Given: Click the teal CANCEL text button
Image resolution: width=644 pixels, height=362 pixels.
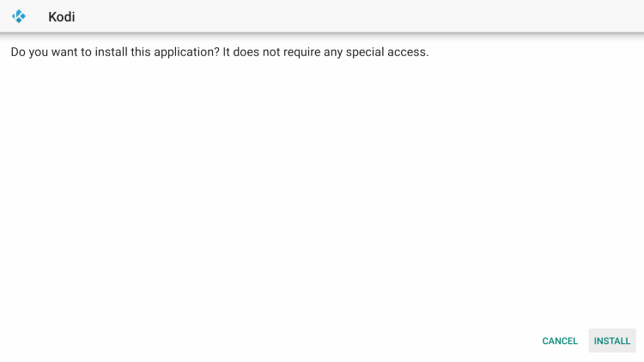Looking at the screenshot, I should (x=560, y=341).
